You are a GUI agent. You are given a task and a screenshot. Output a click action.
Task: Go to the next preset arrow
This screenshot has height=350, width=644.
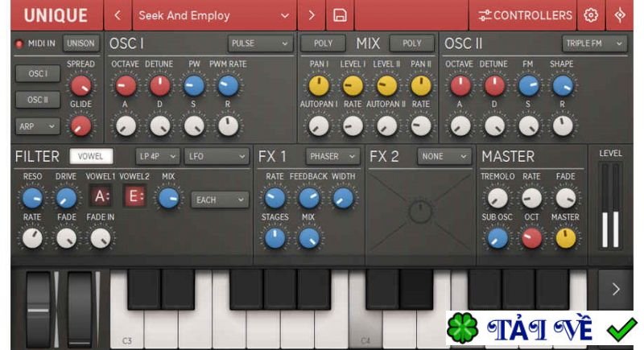pyautogui.click(x=311, y=15)
